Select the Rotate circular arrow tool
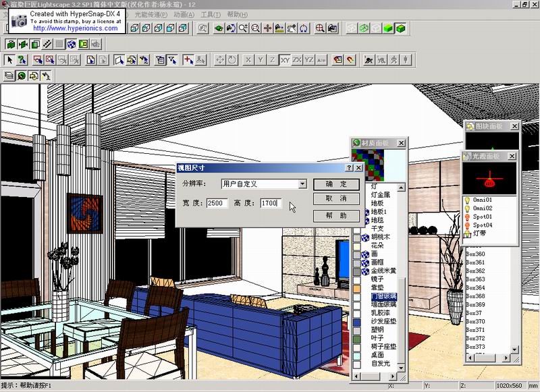 232,60
